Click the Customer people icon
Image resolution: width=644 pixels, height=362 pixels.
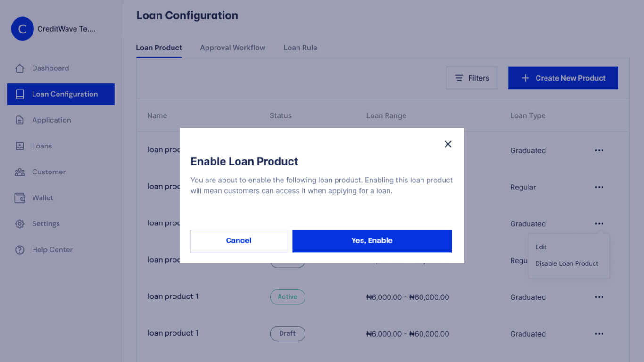pos(19,172)
